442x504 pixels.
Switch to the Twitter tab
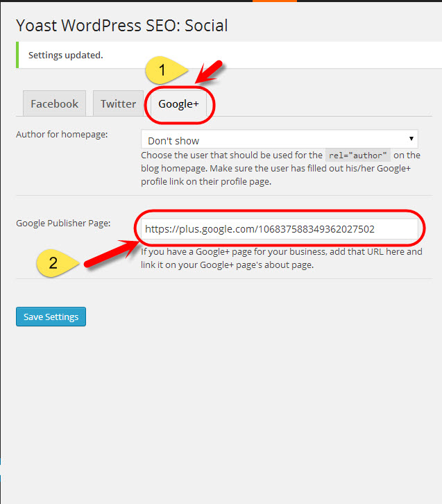pyautogui.click(x=118, y=103)
